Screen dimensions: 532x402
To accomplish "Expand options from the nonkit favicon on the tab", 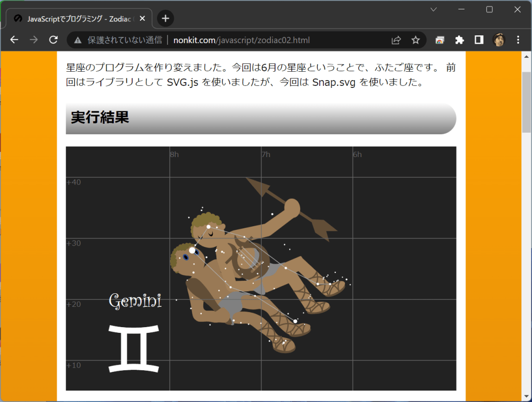I will (17, 18).
